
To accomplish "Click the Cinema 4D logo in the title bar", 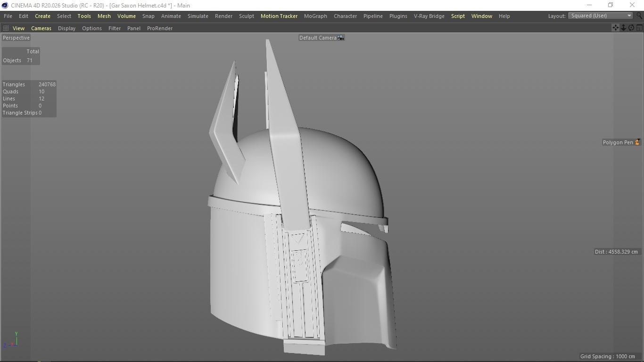I will (x=4, y=5).
